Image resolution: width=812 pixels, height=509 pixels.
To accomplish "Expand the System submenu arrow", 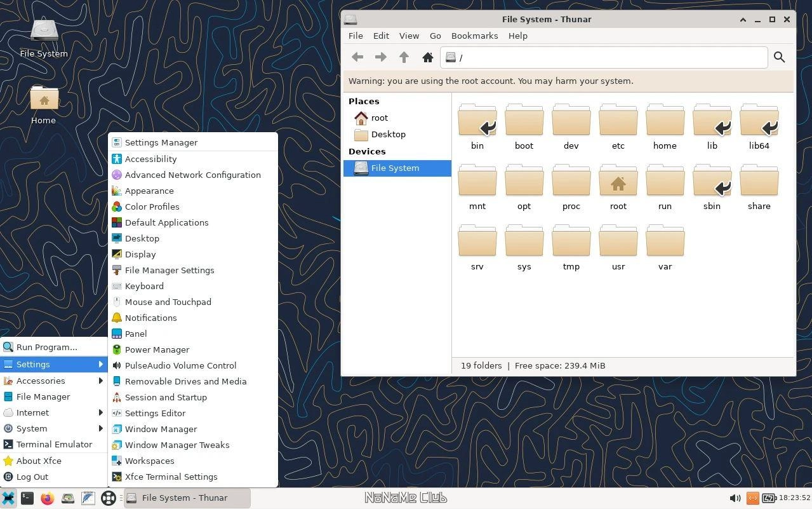I will (x=101, y=428).
